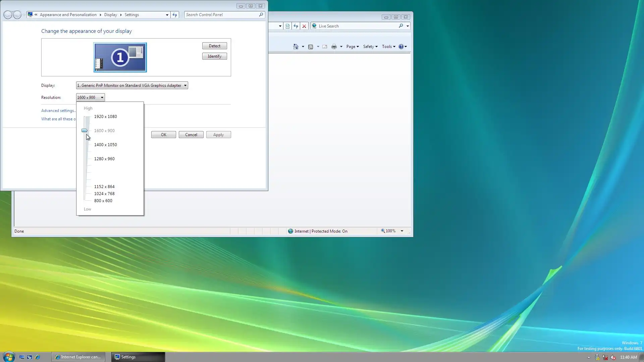Expand the Live Search provider dropdown arrow
The width and height of the screenshot is (644, 362).
[x=408, y=26]
